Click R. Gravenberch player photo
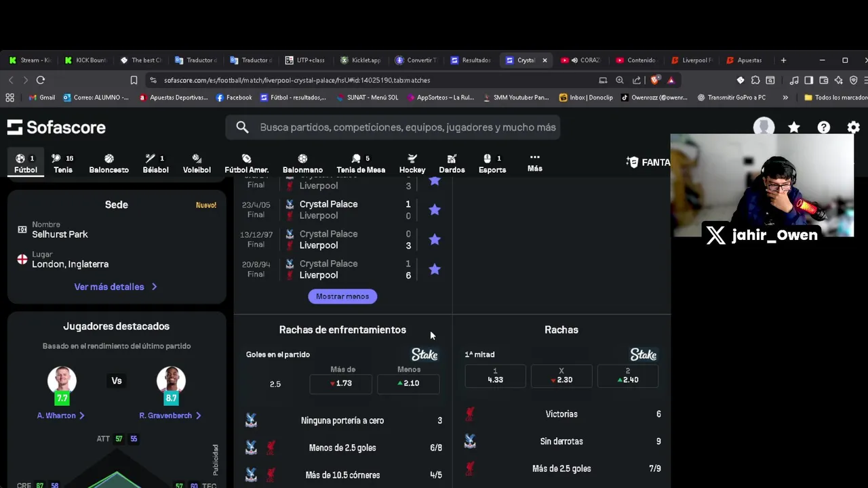 [x=171, y=380]
